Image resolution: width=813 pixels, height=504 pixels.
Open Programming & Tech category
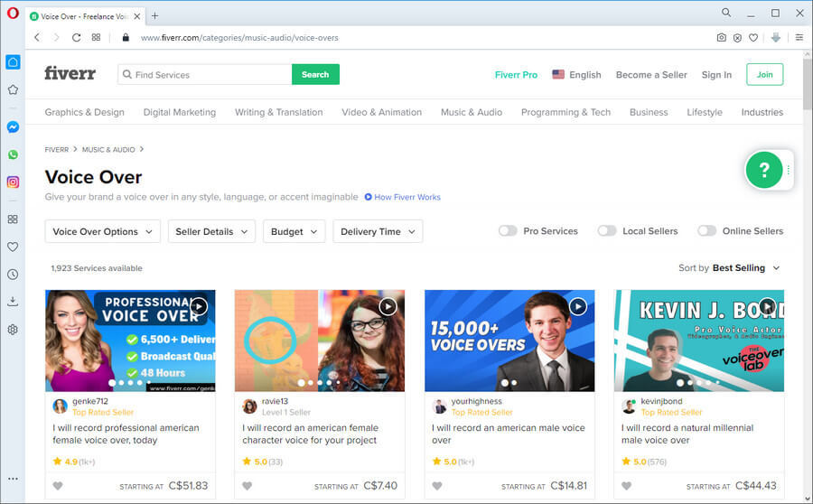(565, 112)
